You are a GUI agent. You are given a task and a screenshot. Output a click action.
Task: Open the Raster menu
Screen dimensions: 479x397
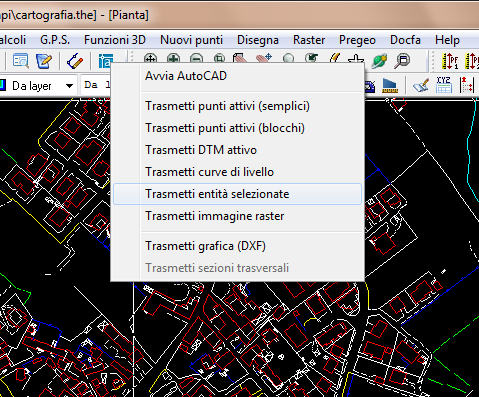(309, 40)
